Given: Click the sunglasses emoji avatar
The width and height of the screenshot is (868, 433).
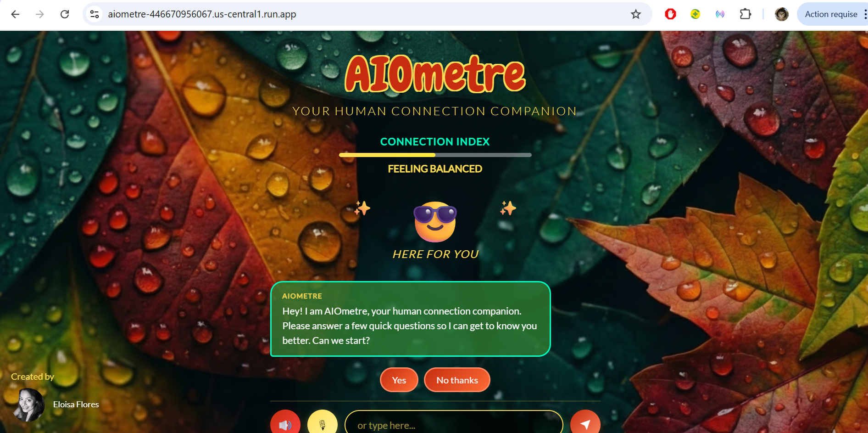Looking at the screenshot, I should [435, 221].
